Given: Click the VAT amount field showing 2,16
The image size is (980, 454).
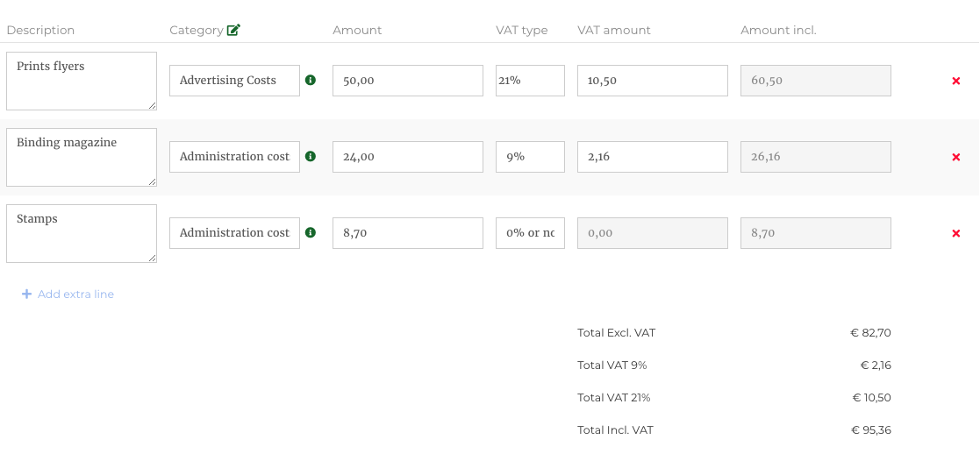Looking at the screenshot, I should coord(652,156).
